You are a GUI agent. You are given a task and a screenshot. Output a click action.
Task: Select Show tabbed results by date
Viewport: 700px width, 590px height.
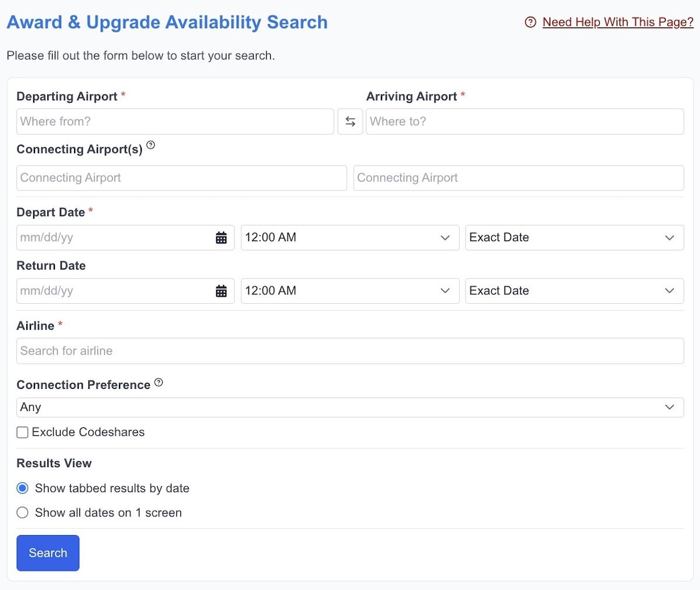[x=23, y=488]
